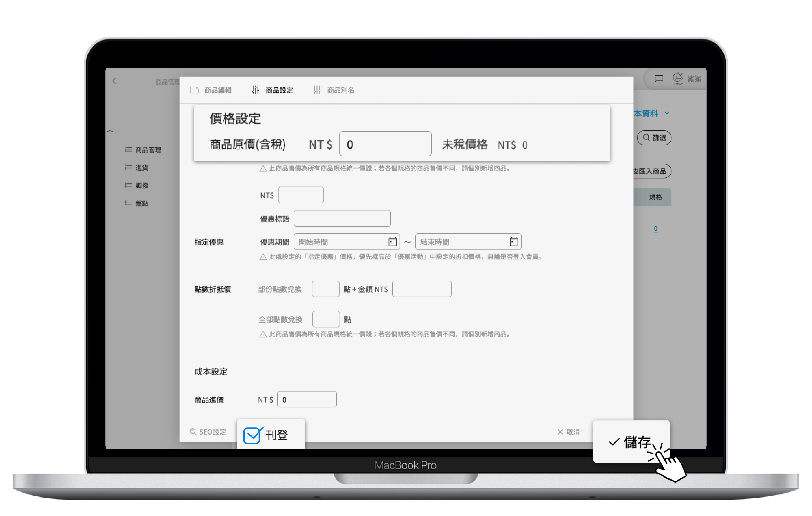Collapse the sidebar menu chevron
Image resolution: width=812 pixels, height=516 pixels.
110,131
